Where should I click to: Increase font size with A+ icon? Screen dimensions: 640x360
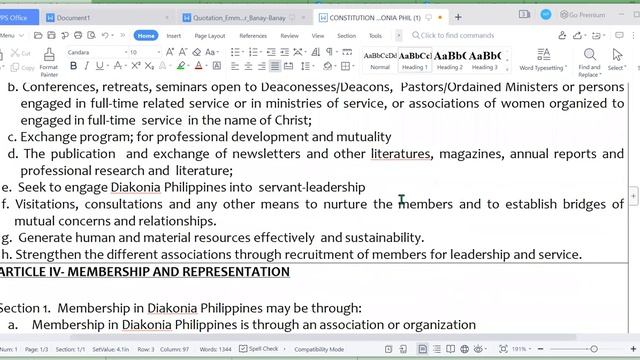click(x=170, y=52)
